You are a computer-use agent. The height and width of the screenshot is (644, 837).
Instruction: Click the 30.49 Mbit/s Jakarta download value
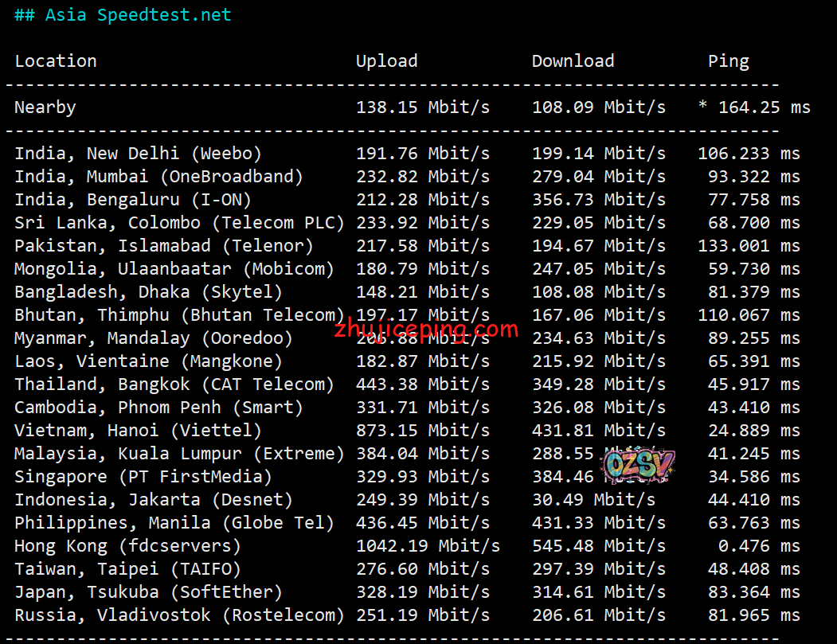pyautogui.click(x=593, y=500)
